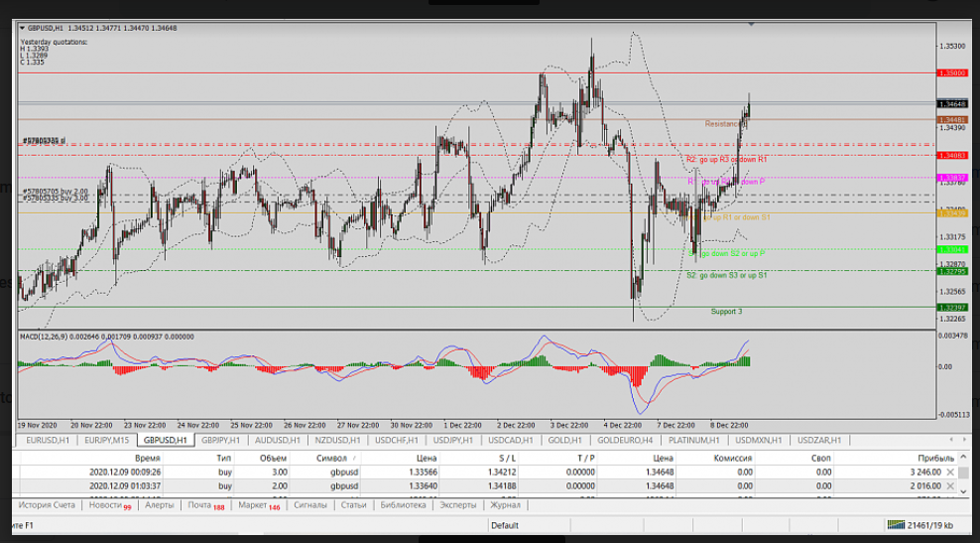Open the GOLD,H1 chart tab

click(564, 439)
